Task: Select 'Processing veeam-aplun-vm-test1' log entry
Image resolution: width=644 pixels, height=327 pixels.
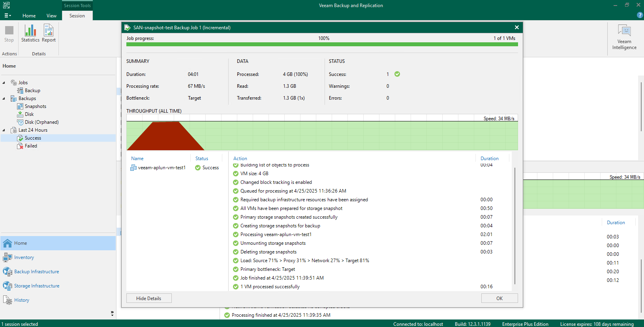Action: pyautogui.click(x=276, y=234)
